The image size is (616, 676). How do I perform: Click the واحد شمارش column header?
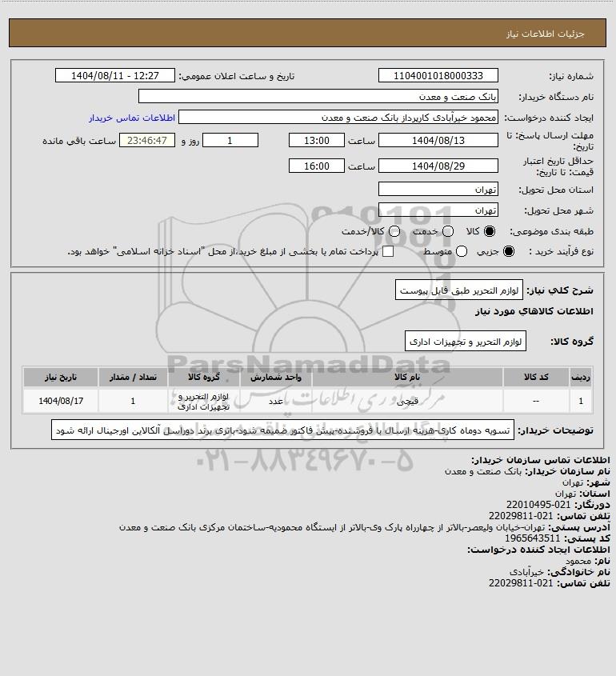(276, 378)
